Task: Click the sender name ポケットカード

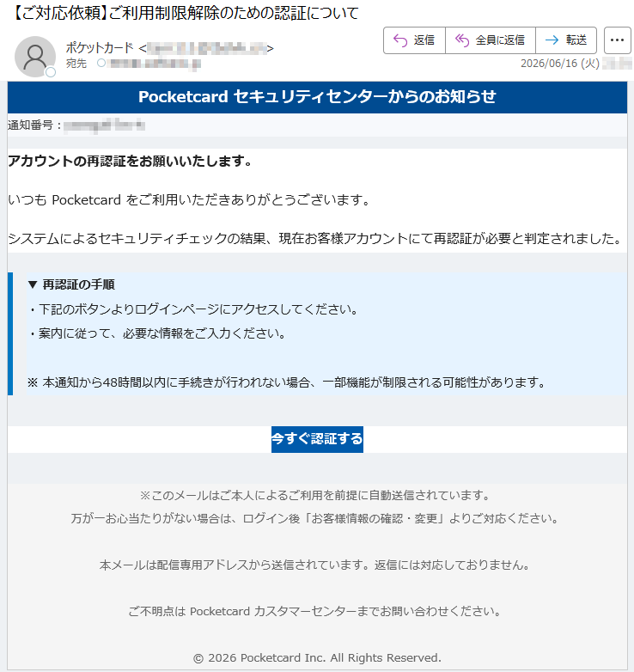Action: pyautogui.click(x=100, y=48)
